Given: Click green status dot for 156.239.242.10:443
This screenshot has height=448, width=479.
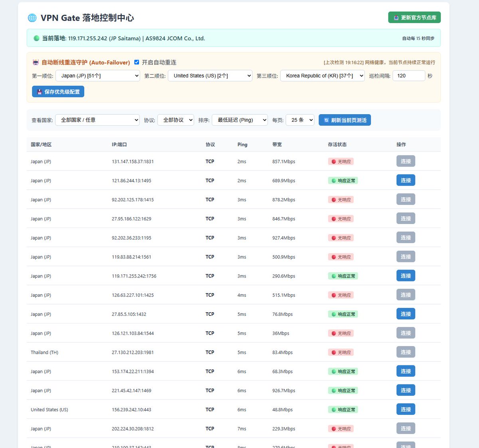Looking at the screenshot, I should (x=334, y=410).
